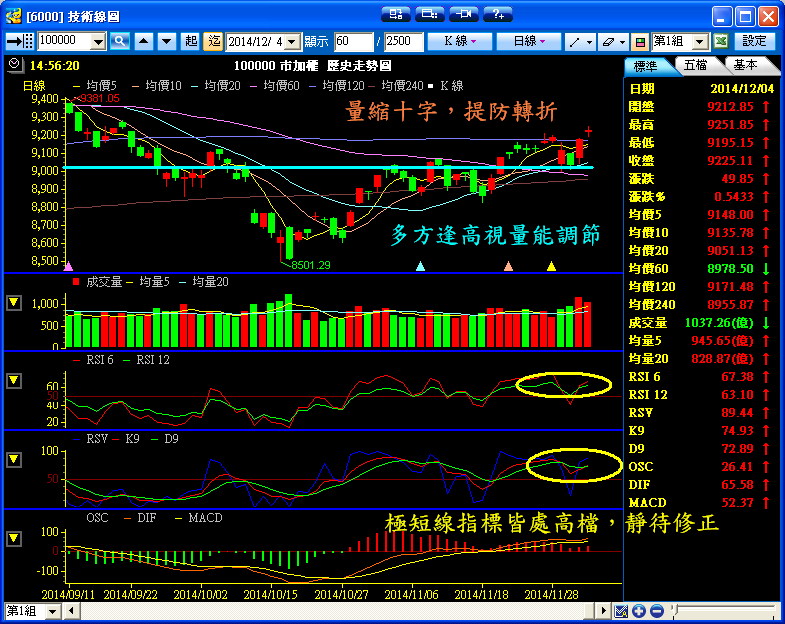Toggle the checkbox icon in bottom status bar
Viewport: 785px width, 624px height.
[x=621, y=611]
